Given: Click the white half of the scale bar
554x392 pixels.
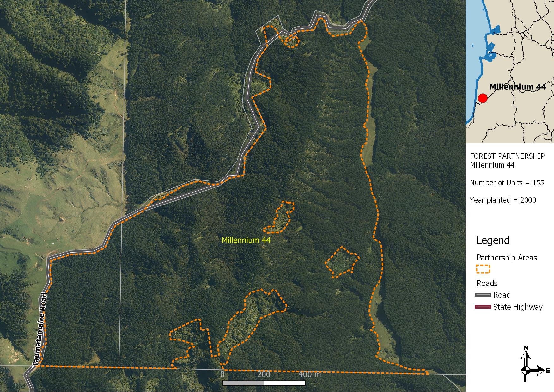Looking at the screenshot, I should pos(284,383).
